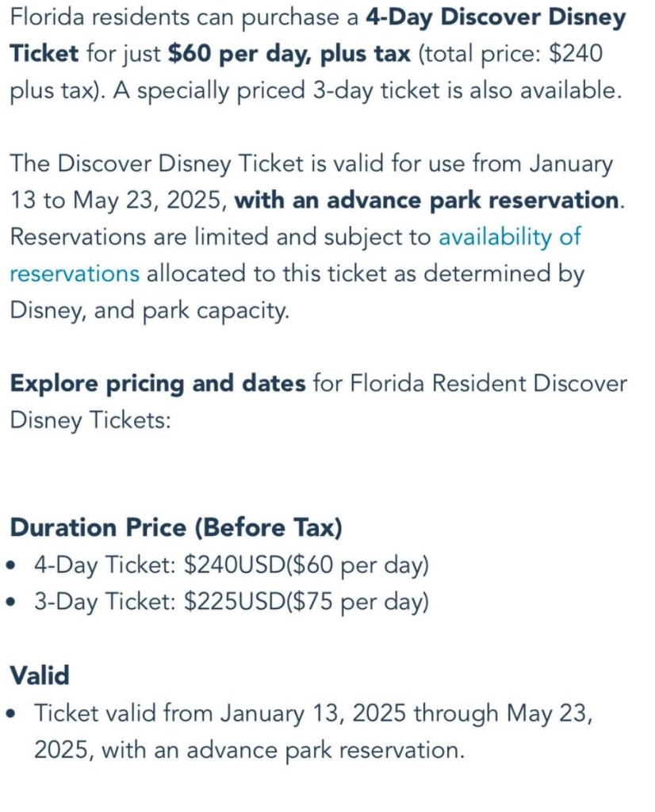
Task: Click the bold "Explore pricing and dates" text
Action: click(x=157, y=384)
